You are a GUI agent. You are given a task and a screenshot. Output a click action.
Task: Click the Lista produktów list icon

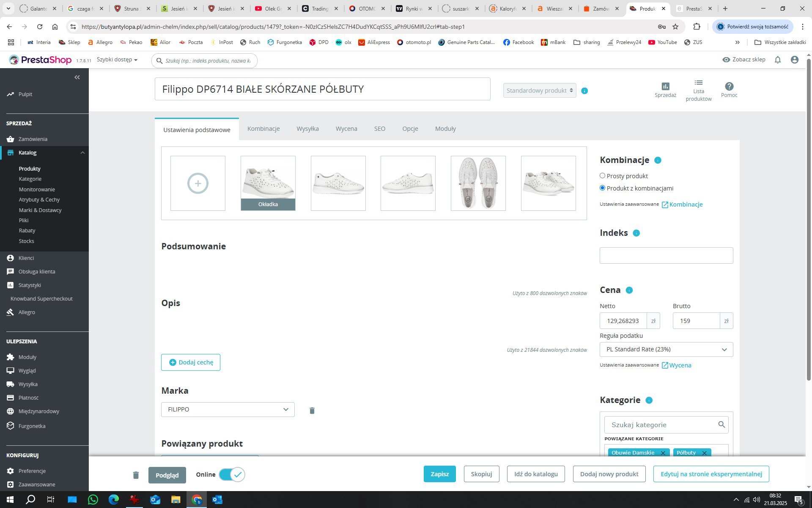(698, 83)
